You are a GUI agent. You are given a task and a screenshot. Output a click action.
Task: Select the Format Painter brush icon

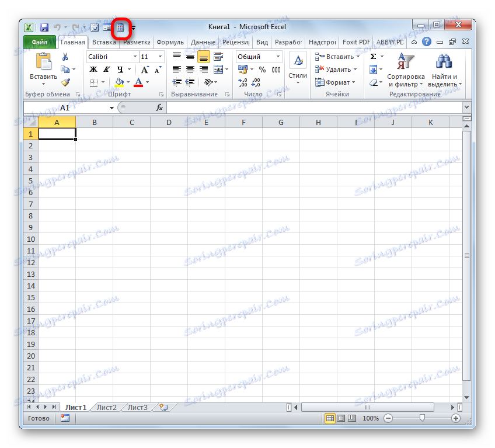(65, 82)
